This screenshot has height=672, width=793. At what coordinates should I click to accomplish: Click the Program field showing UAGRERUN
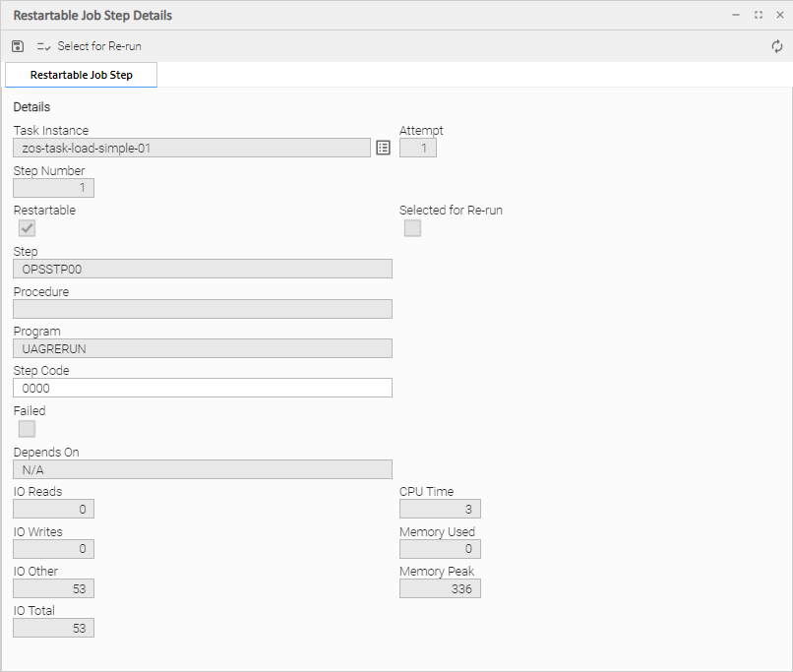pos(203,348)
